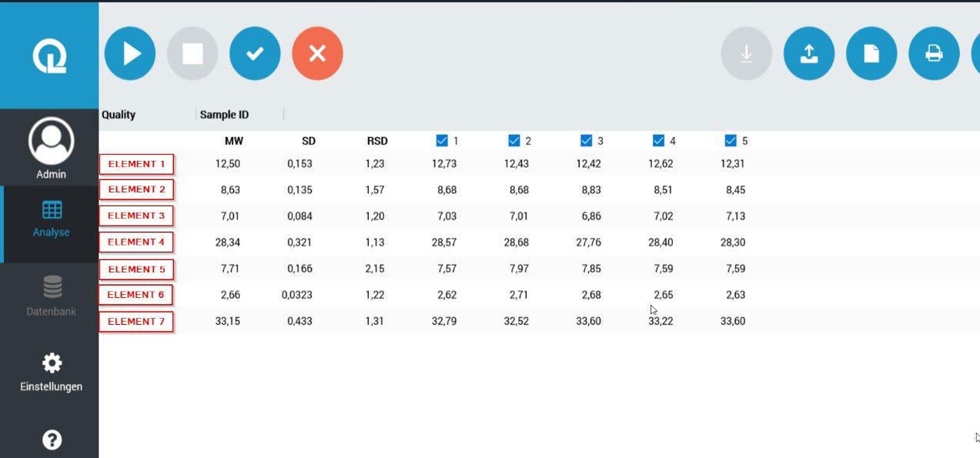Image resolution: width=980 pixels, height=458 pixels.
Task: Click MW value 12,50
Action: click(228, 164)
